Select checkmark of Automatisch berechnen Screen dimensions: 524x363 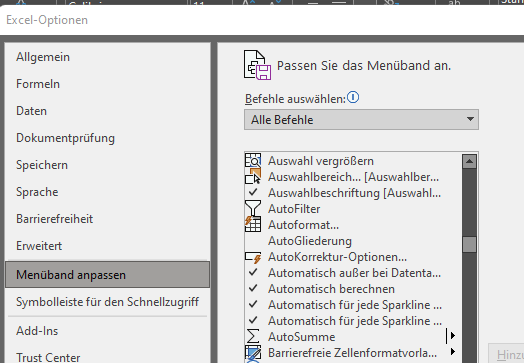point(253,288)
